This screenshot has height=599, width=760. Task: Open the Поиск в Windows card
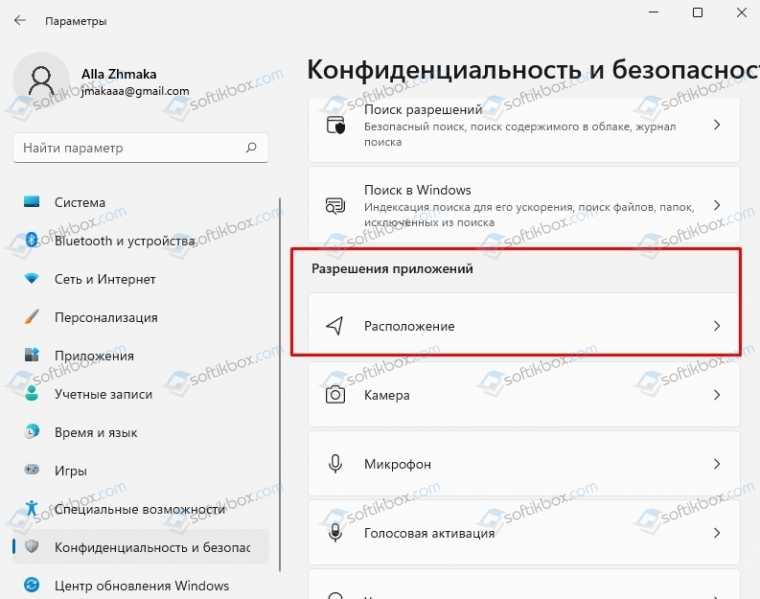tap(524, 205)
